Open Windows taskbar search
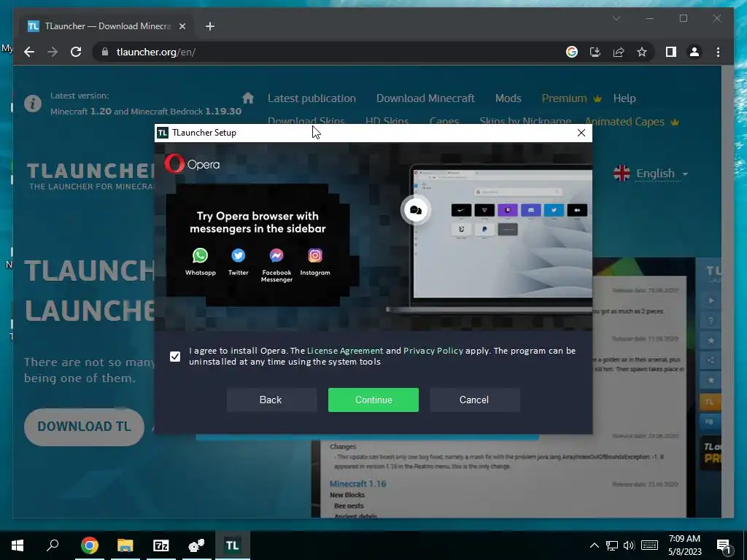 [53, 545]
